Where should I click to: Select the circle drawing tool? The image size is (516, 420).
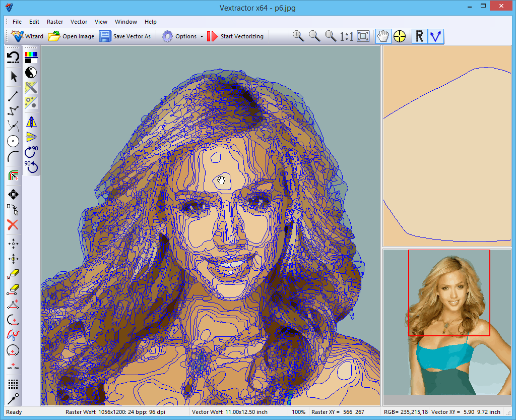click(14, 141)
